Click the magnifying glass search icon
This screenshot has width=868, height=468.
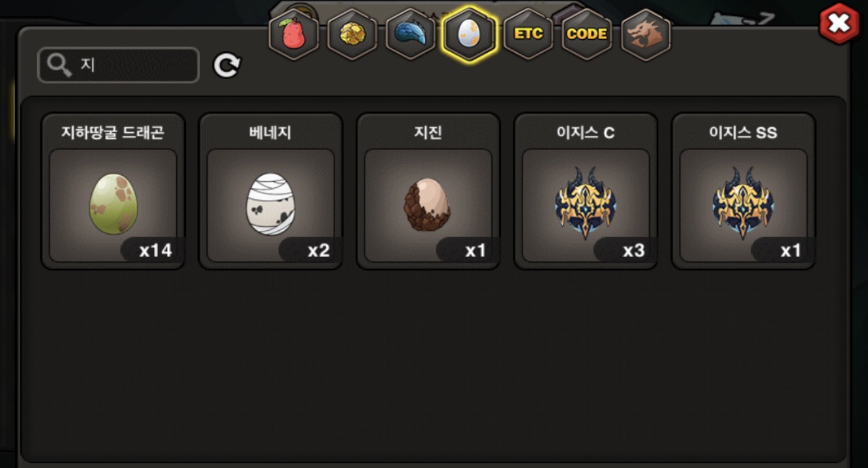coord(59,65)
